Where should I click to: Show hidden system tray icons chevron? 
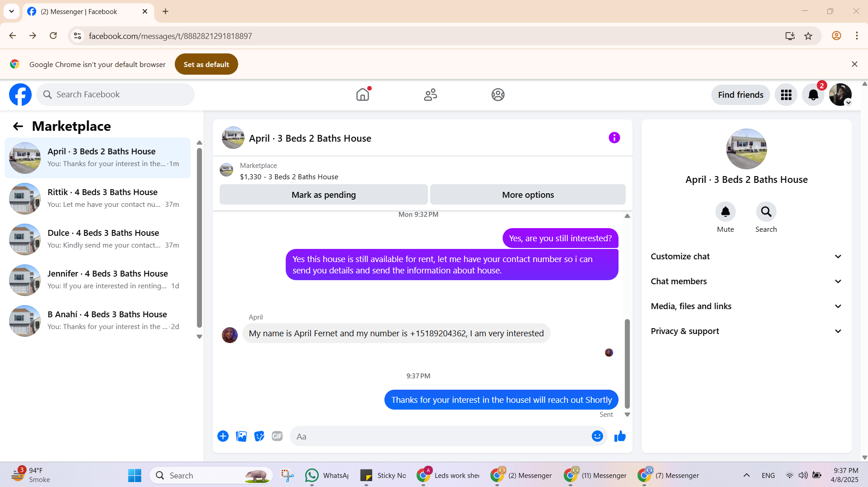[x=747, y=475]
